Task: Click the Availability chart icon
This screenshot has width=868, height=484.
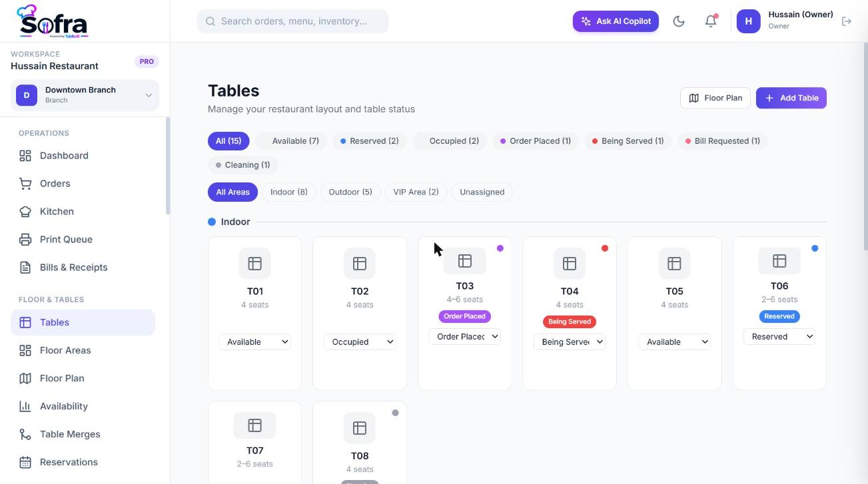Action: (x=25, y=406)
